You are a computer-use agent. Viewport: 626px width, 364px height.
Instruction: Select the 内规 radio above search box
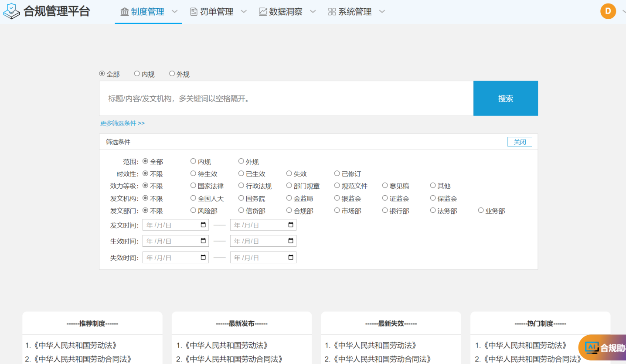pos(137,74)
